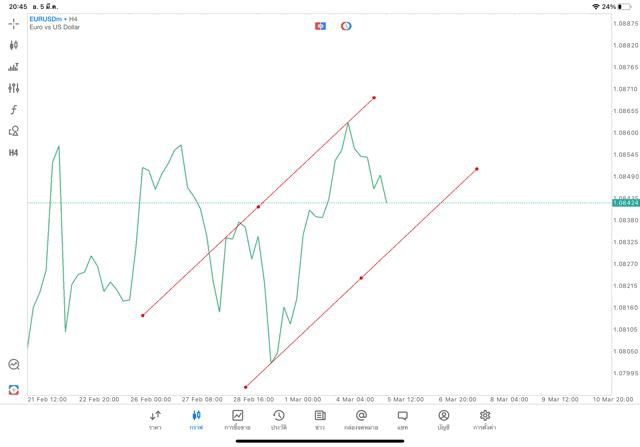Select the upper red trendline top endpoint

pyautogui.click(x=374, y=98)
